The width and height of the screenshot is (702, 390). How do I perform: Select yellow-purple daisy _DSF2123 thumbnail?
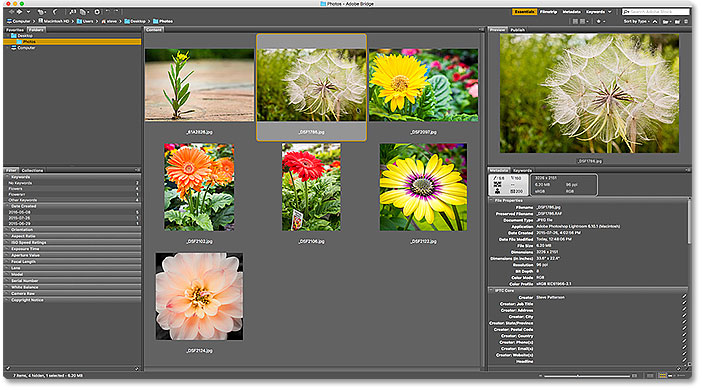point(423,187)
